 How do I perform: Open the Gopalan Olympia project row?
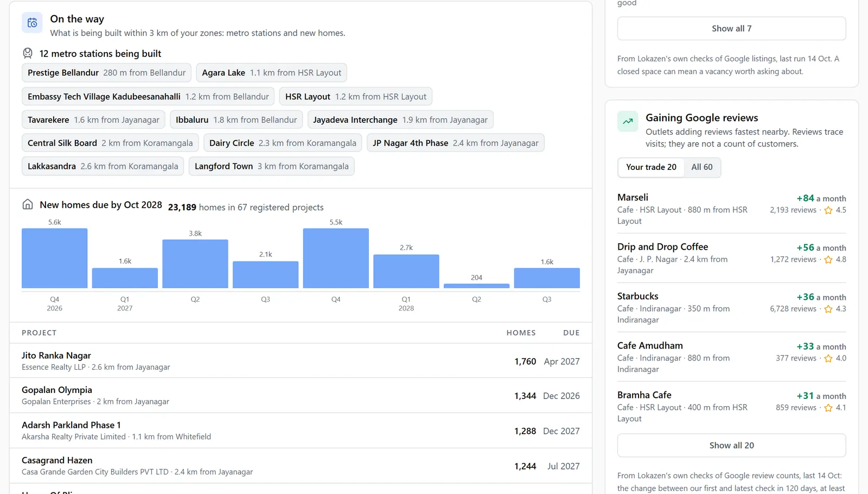click(301, 396)
